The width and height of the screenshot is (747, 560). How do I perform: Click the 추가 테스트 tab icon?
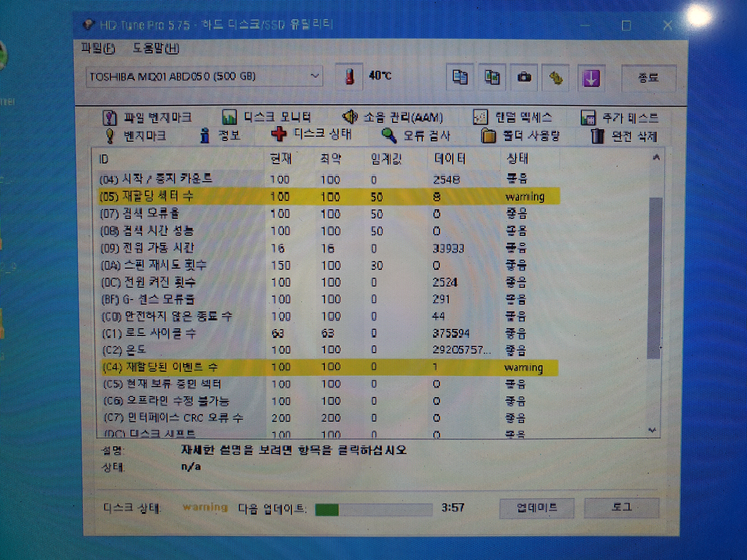coord(588,118)
